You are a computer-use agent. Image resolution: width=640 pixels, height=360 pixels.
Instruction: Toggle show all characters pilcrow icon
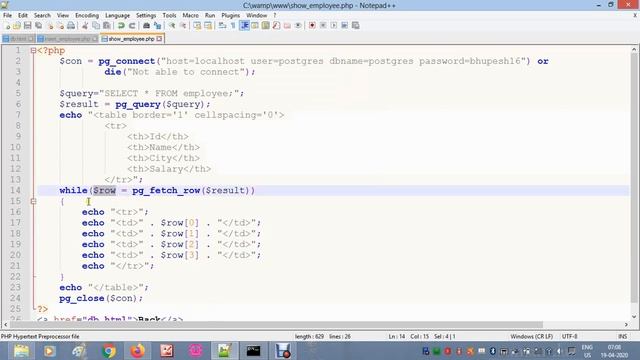233,26
